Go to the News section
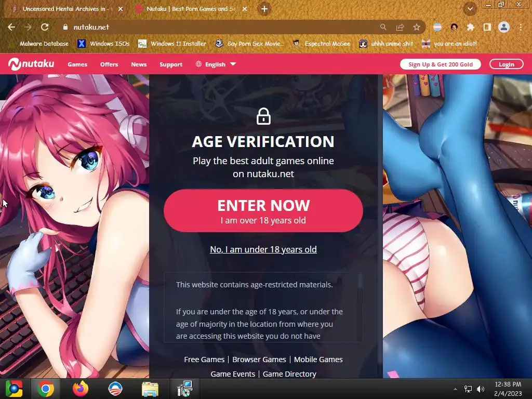Screen dimensions: 532x399 click(139, 64)
